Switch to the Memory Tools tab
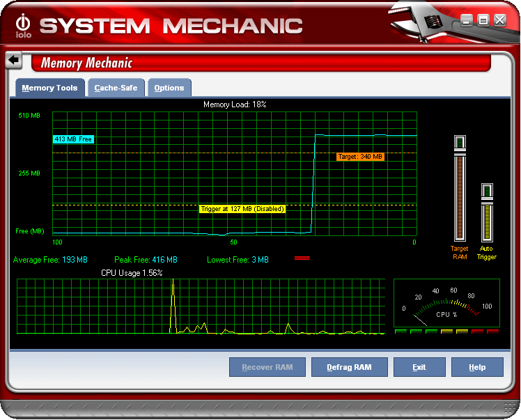The image size is (521, 420). pyautogui.click(x=50, y=88)
